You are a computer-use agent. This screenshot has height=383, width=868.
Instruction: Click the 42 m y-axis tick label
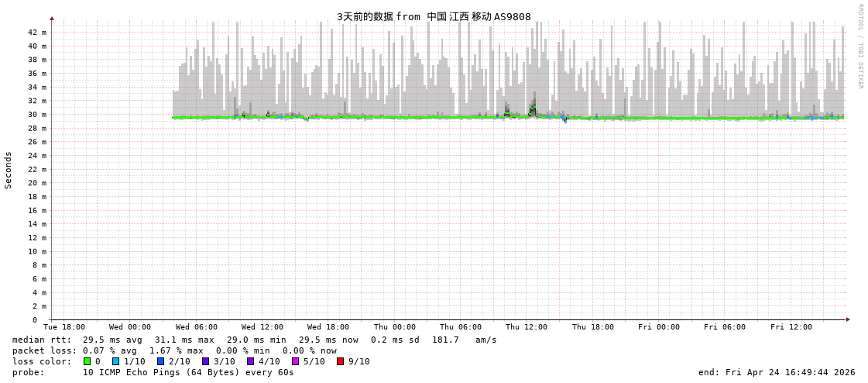click(x=37, y=33)
